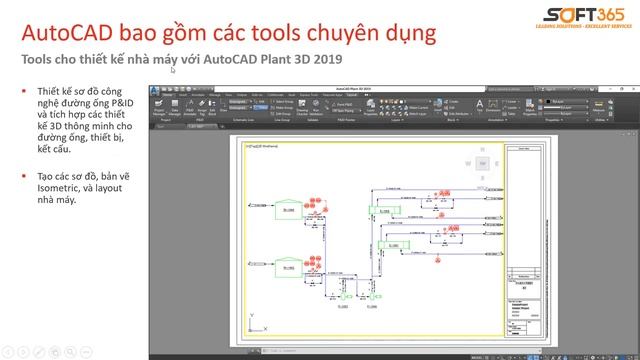
Task: Expand the Properties panel title
Action: tap(554, 120)
